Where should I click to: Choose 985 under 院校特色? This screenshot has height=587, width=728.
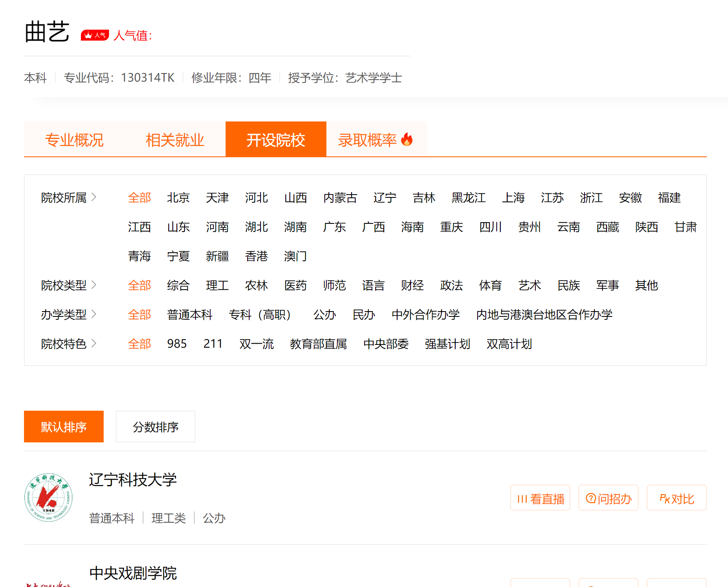(x=177, y=344)
